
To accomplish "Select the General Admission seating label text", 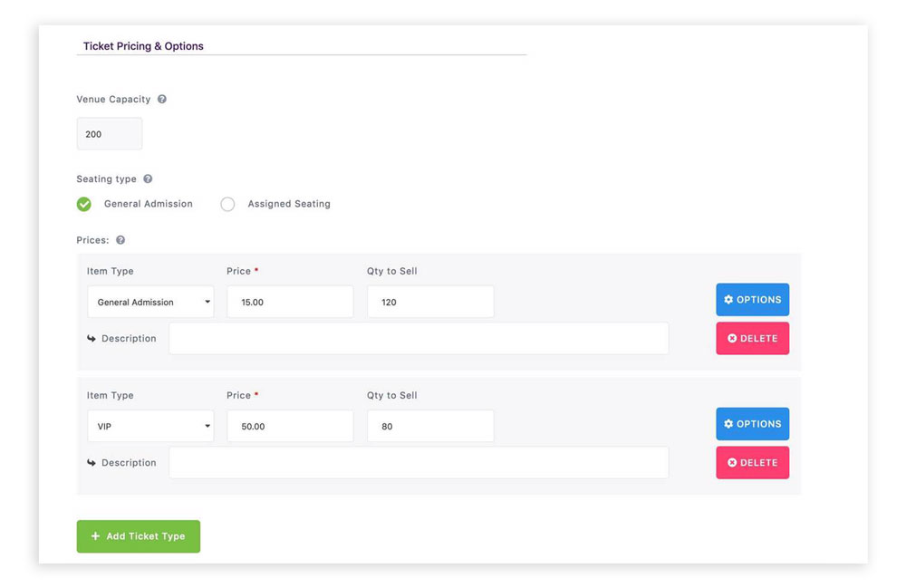I will point(149,204).
